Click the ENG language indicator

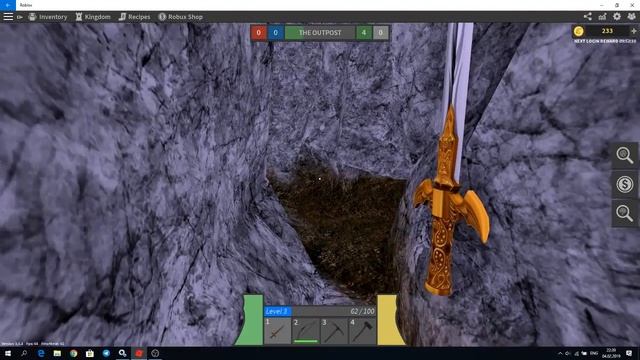[x=594, y=353]
